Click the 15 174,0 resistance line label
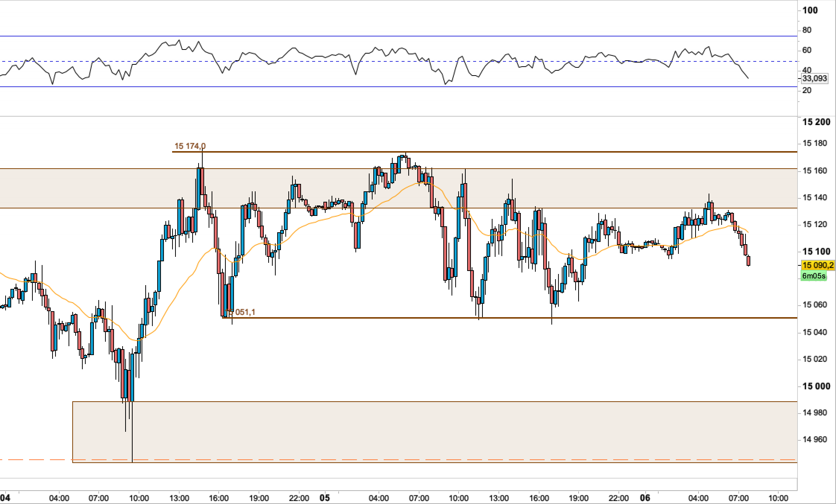 point(190,146)
